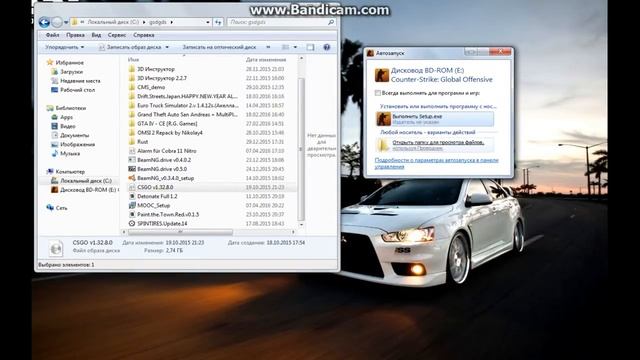Screen dimensions: 640x360
Task: Select Grand Theft Auto San Andreas folder
Action: point(187,114)
